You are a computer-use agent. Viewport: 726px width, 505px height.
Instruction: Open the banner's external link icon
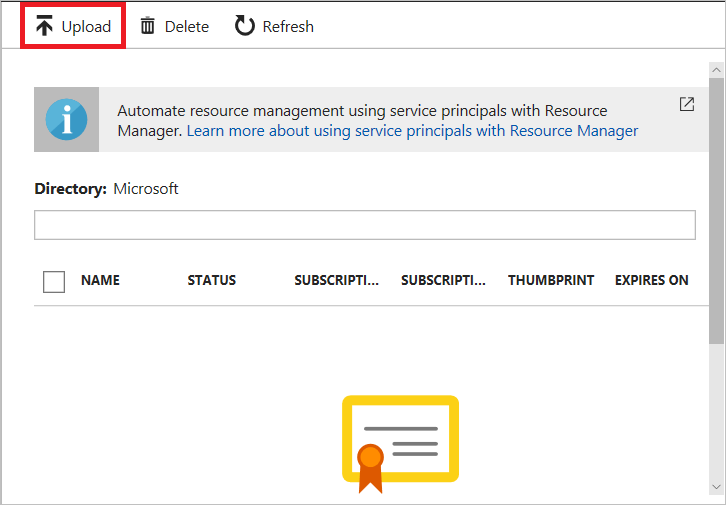point(687,104)
